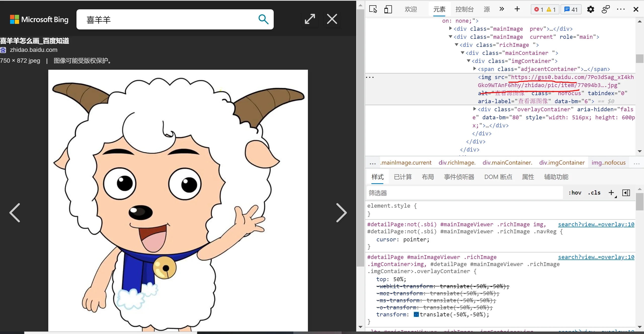Close the DevTools panel
Image resolution: width=644 pixels, height=334 pixels.
[x=636, y=9]
